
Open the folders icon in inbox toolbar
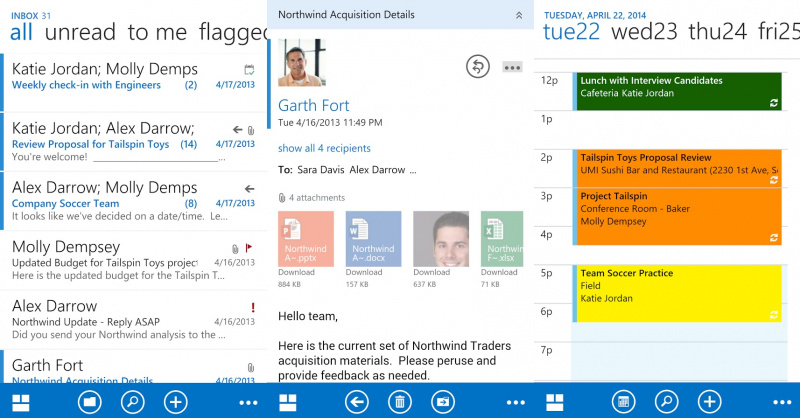coord(90,402)
